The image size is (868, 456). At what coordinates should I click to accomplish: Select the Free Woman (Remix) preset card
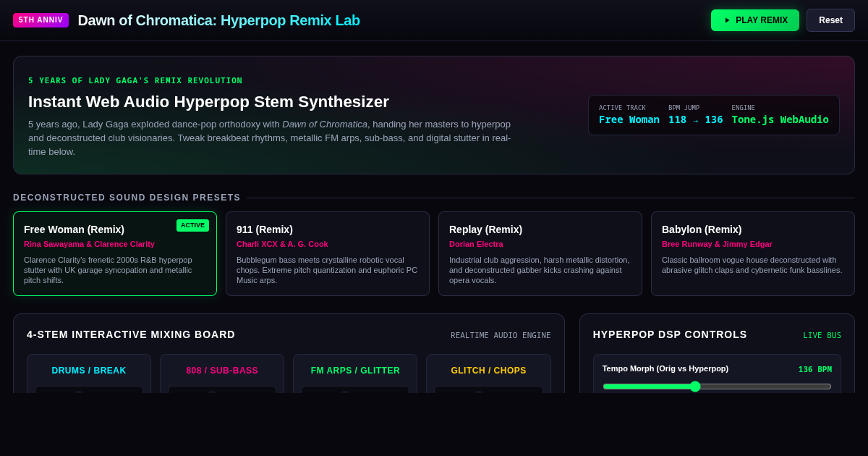pyautogui.click(x=115, y=253)
